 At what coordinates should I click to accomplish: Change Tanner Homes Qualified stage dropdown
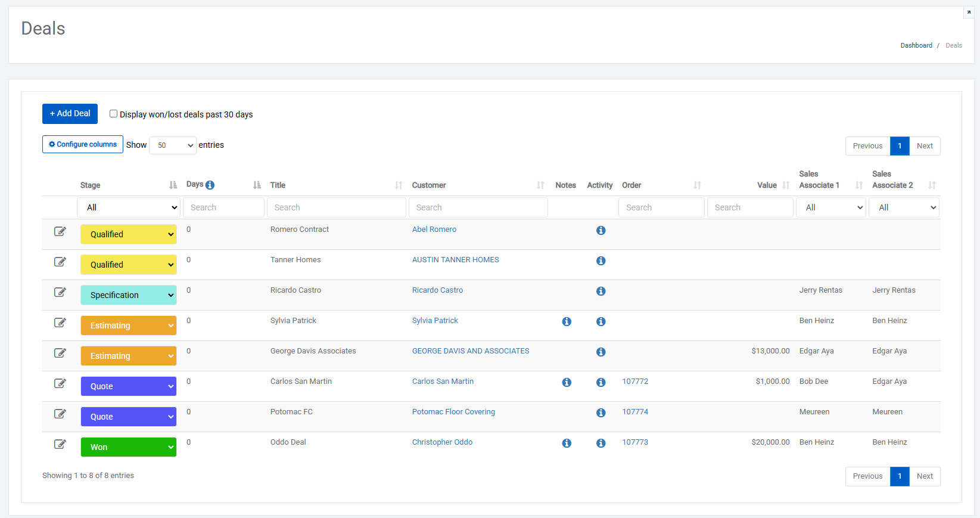click(129, 265)
